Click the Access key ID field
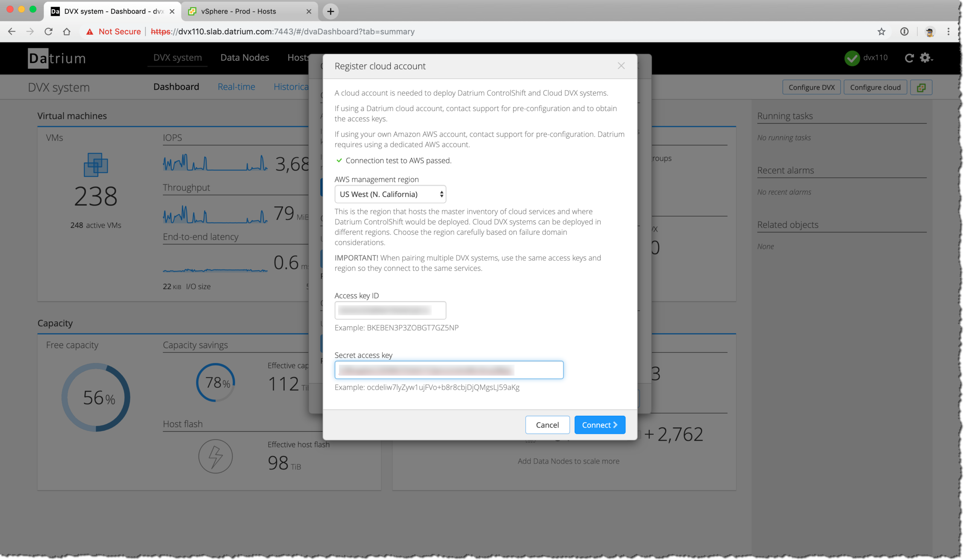The height and width of the screenshot is (560, 964). [390, 310]
